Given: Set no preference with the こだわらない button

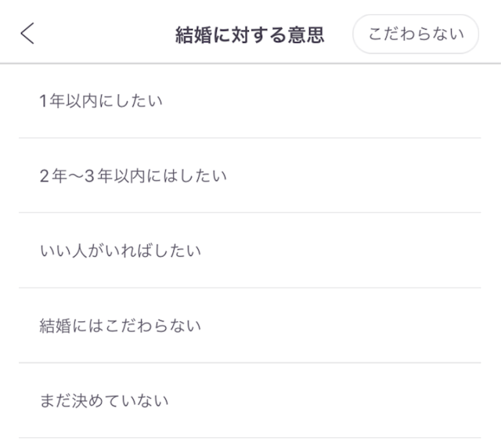Looking at the screenshot, I should tap(415, 34).
